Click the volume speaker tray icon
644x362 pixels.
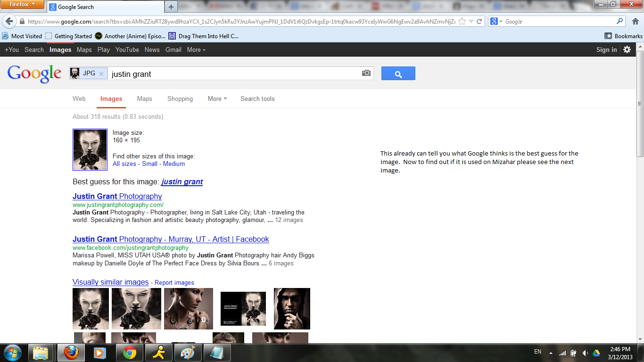click(x=585, y=353)
